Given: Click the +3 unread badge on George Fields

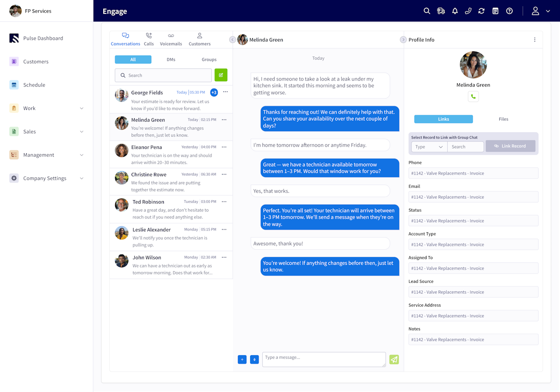Looking at the screenshot, I should (x=214, y=92).
